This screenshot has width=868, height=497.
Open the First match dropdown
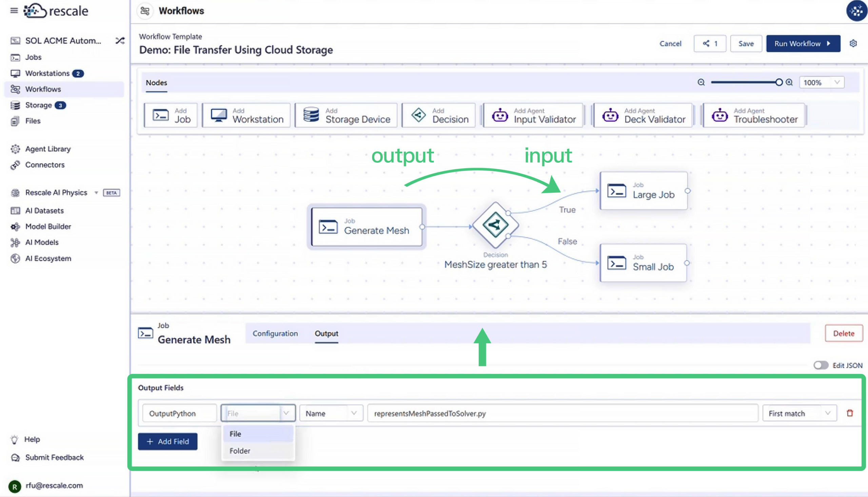pos(800,413)
